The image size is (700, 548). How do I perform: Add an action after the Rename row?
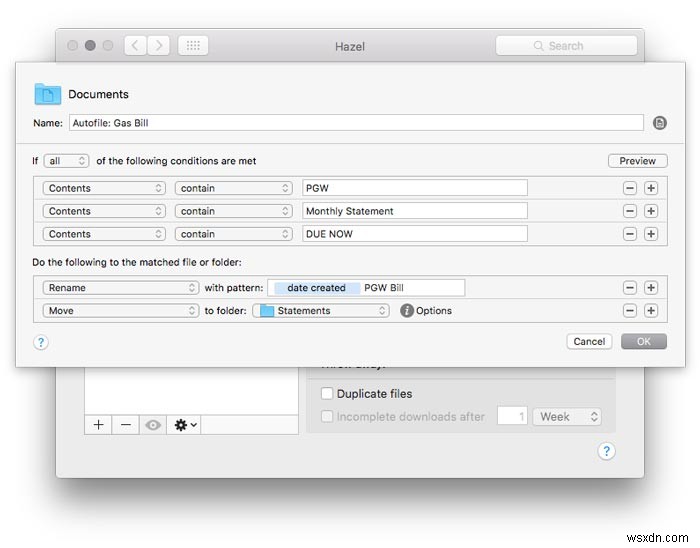651,288
